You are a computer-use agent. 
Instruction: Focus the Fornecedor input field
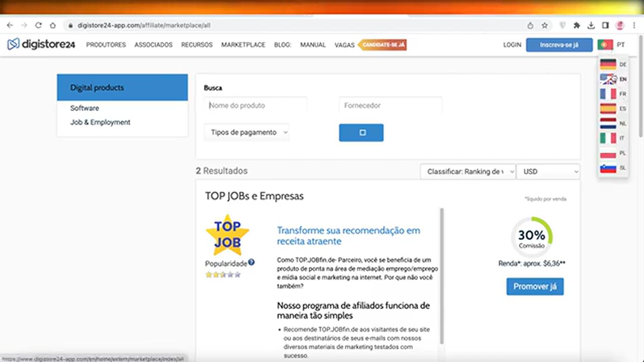[x=390, y=106]
